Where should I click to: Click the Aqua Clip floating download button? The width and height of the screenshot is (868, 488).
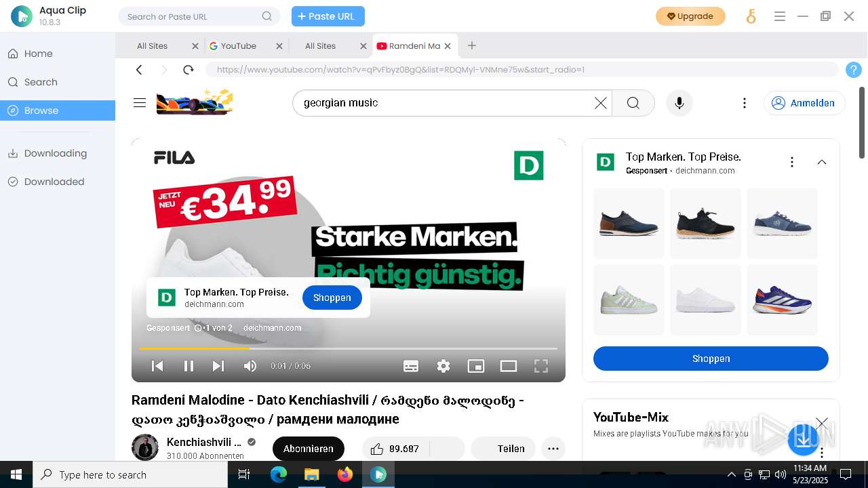(x=804, y=439)
